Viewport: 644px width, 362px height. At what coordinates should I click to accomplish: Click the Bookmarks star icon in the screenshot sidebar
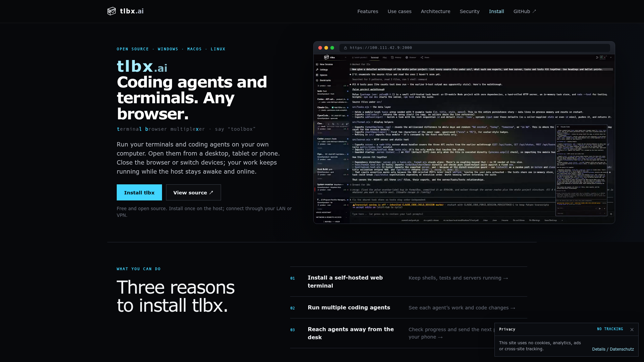tap(317, 80)
